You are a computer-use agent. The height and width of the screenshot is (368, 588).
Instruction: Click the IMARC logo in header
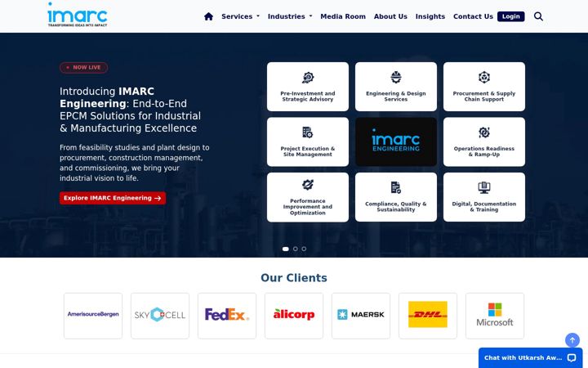click(x=78, y=15)
